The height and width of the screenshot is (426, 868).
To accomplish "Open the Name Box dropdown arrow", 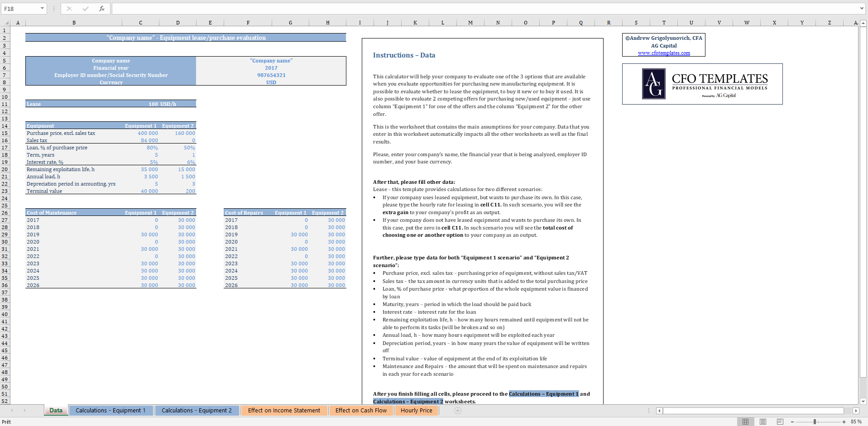I will (42, 9).
